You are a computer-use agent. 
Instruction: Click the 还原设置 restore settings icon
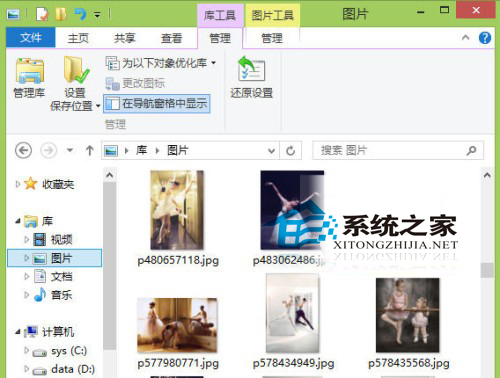click(251, 69)
